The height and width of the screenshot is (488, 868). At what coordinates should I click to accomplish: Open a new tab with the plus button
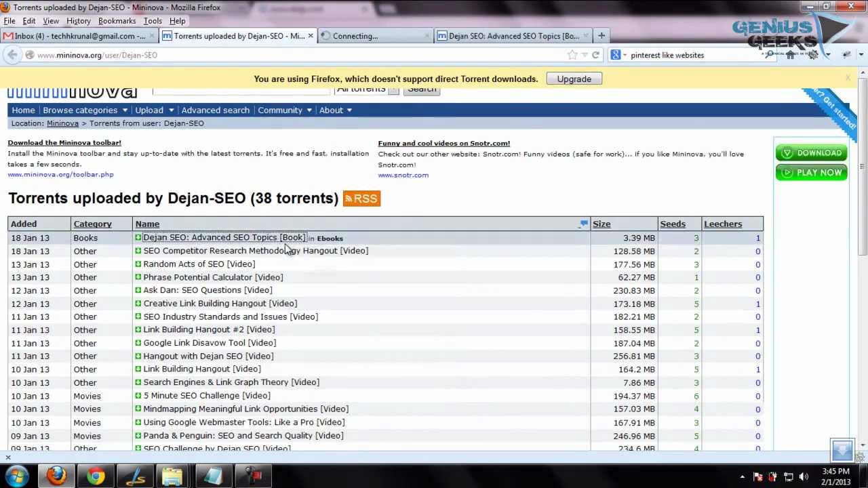[601, 36]
